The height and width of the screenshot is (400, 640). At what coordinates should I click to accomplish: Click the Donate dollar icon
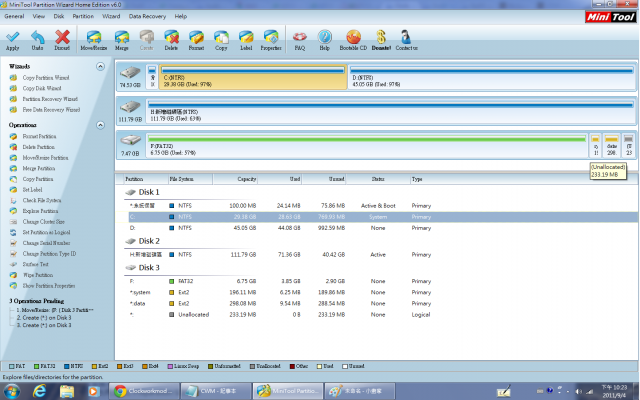coord(381,37)
